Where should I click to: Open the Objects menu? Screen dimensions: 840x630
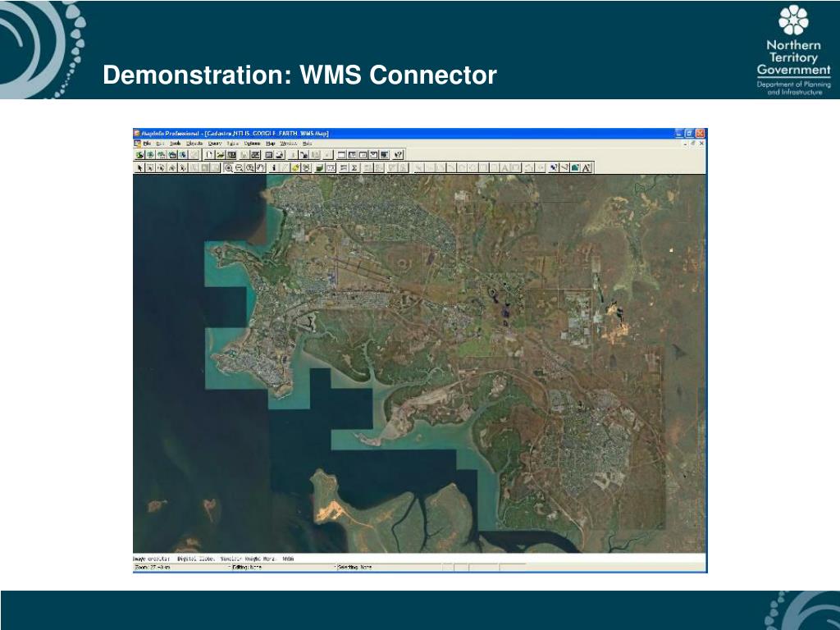pyautogui.click(x=194, y=144)
